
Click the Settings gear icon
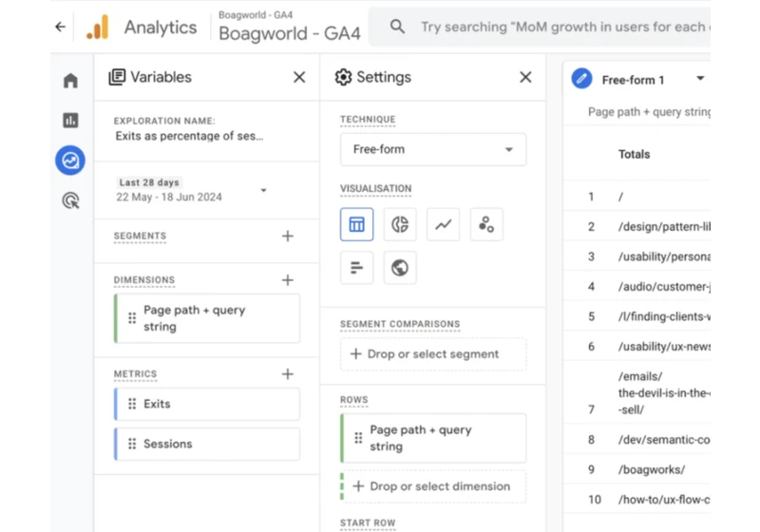pos(343,77)
